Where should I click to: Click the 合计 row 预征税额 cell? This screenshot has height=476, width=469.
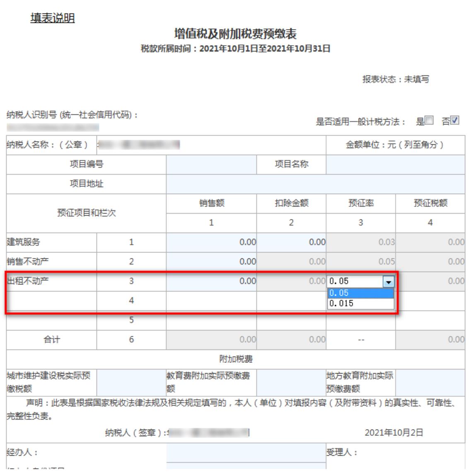click(x=430, y=340)
